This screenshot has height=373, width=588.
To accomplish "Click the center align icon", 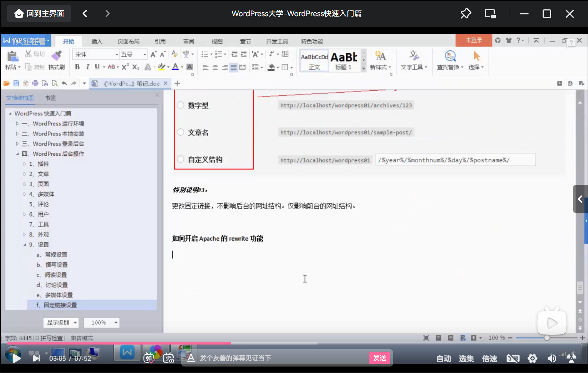I will point(215,67).
